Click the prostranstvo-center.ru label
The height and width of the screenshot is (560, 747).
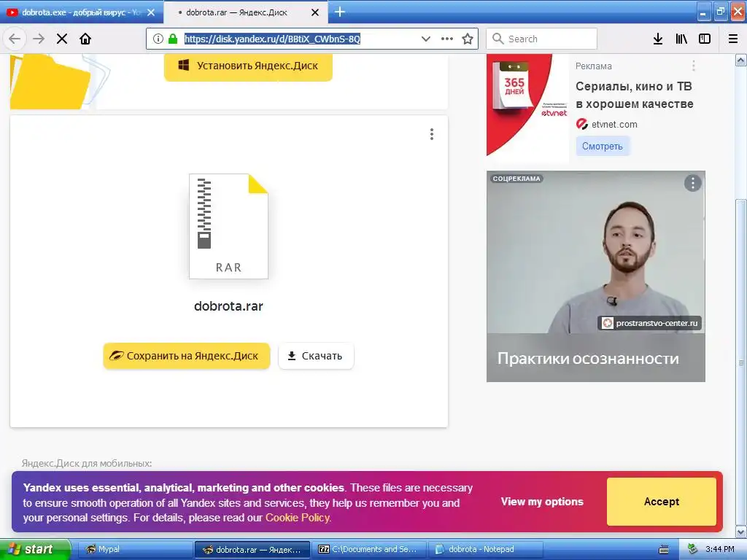(x=650, y=323)
